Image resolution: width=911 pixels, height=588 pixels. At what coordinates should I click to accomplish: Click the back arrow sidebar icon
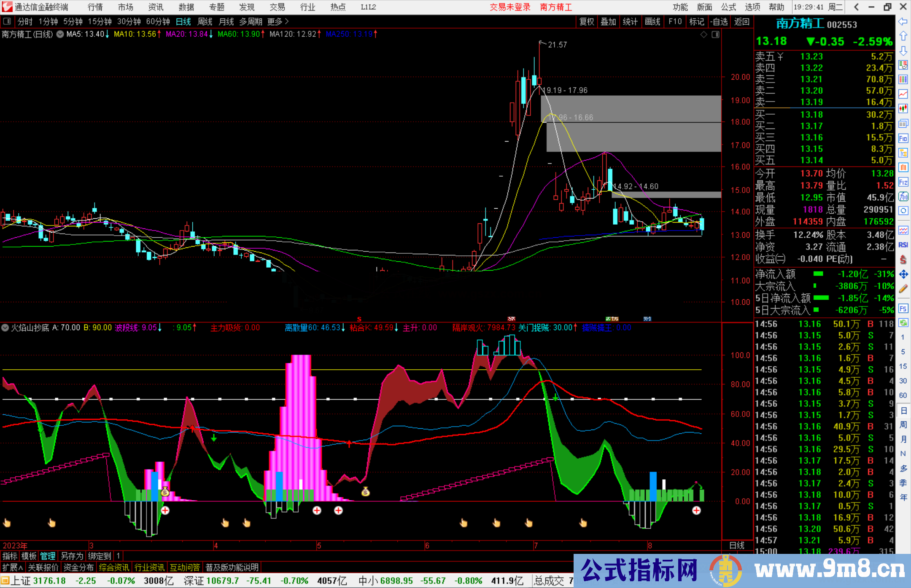click(903, 21)
